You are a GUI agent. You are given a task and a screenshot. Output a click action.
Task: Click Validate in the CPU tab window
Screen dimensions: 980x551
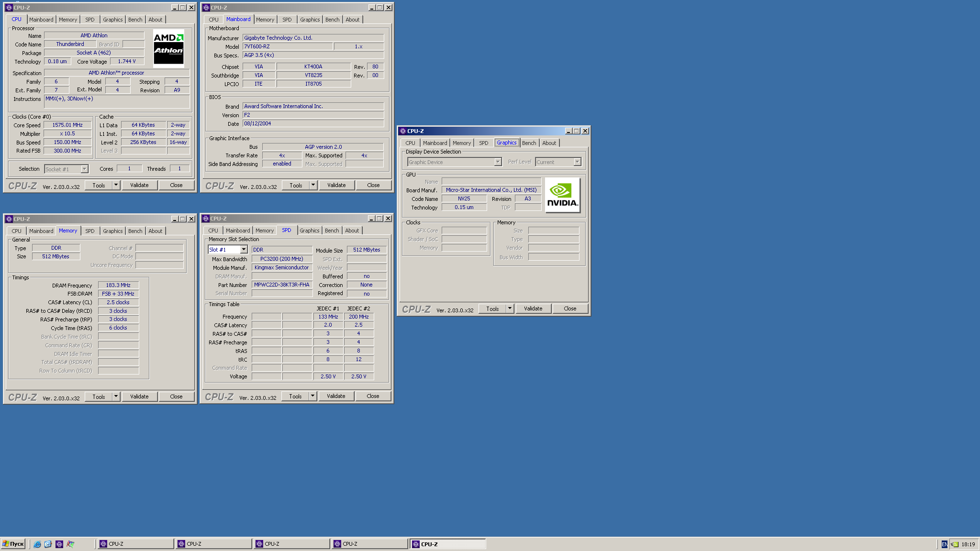[139, 185]
